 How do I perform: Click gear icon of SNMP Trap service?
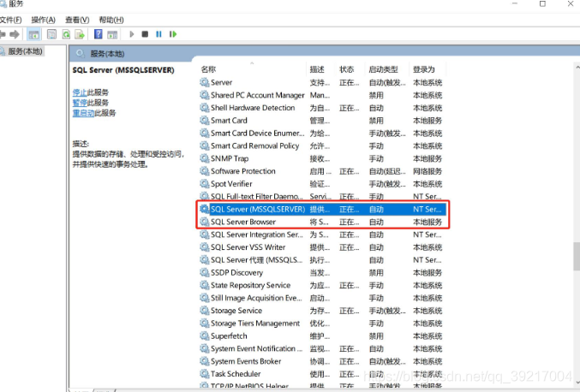point(204,158)
